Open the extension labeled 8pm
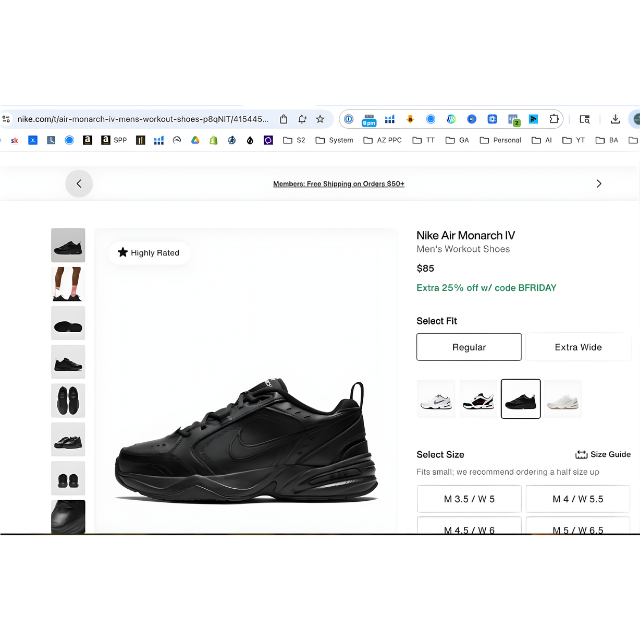 (x=369, y=120)
